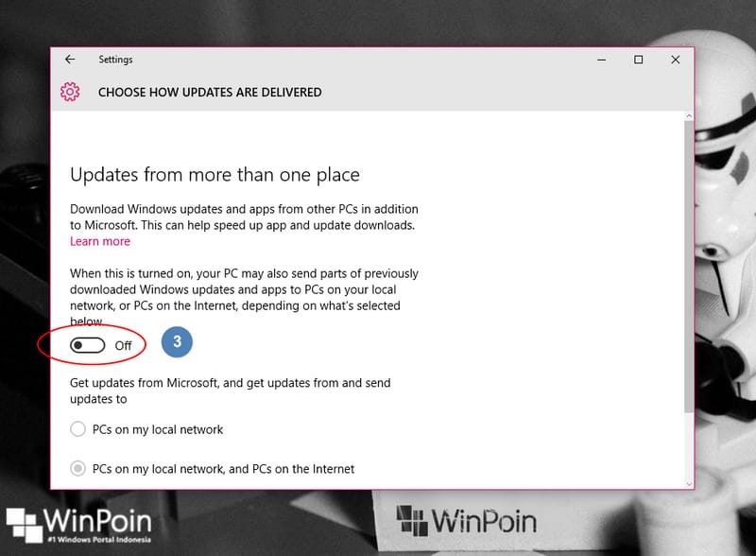Select "PCs on my local network" radio option
This screenshot has height=556, width=756.
coord(78,429)
